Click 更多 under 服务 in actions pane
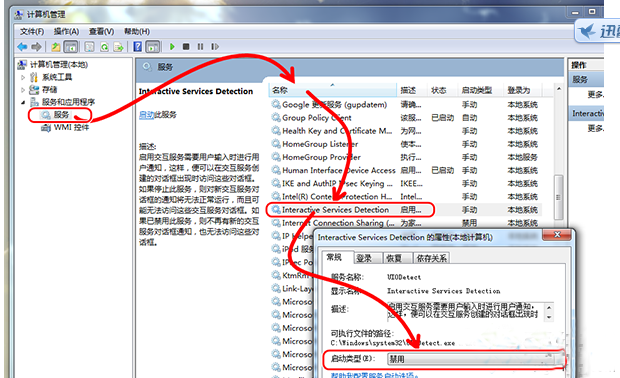The width and height of the screenshot is (620, 378). point(595,94)
